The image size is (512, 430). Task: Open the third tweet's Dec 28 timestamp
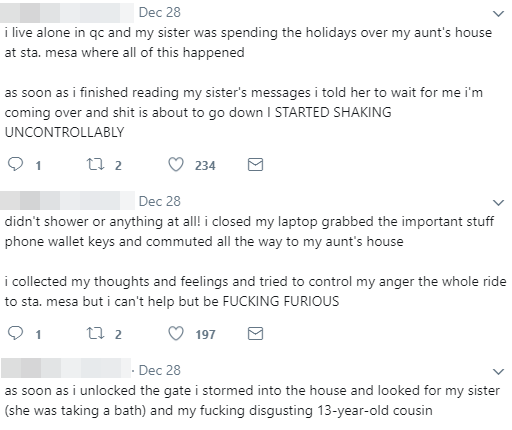[x=160, y=370]
